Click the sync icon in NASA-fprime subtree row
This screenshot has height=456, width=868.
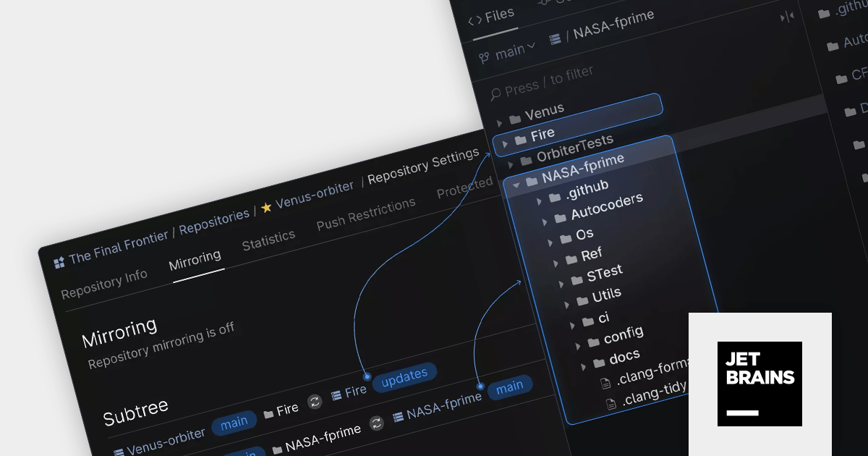377,423
